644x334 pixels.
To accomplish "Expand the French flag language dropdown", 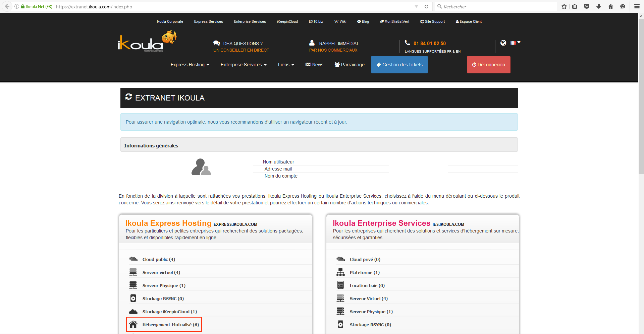I will 515,43.
